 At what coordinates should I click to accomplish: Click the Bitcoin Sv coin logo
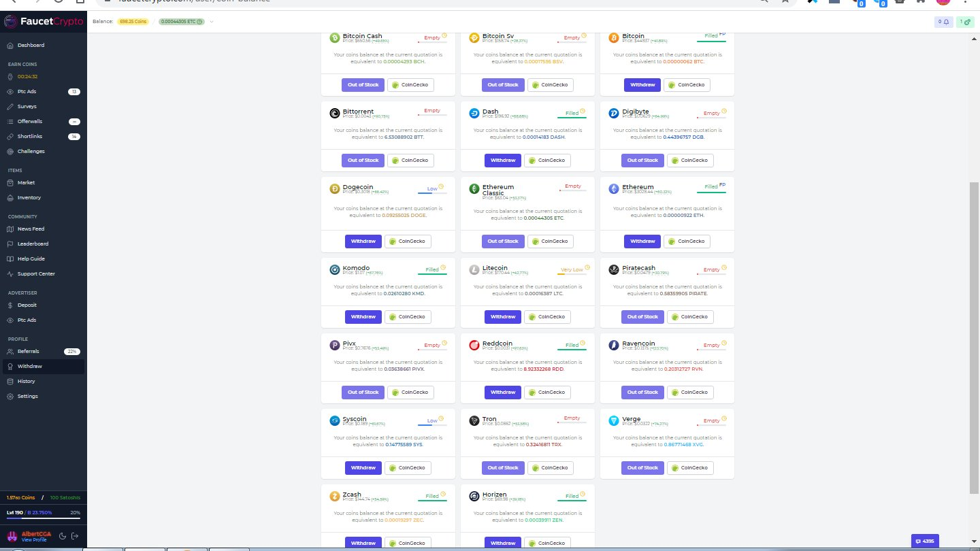point(474,38)
